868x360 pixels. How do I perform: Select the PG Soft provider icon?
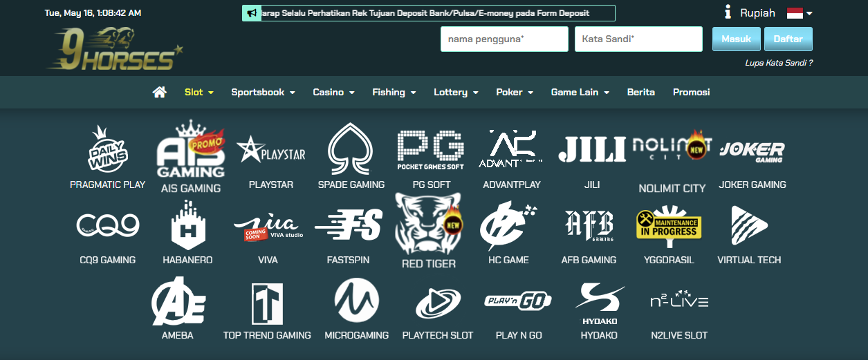click(431, 150)
